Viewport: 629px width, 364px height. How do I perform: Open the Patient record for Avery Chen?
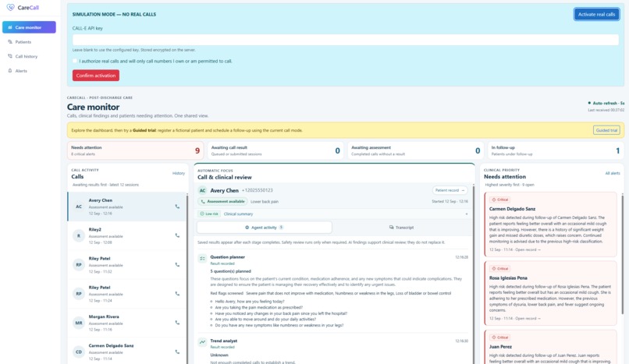point(450,190)
